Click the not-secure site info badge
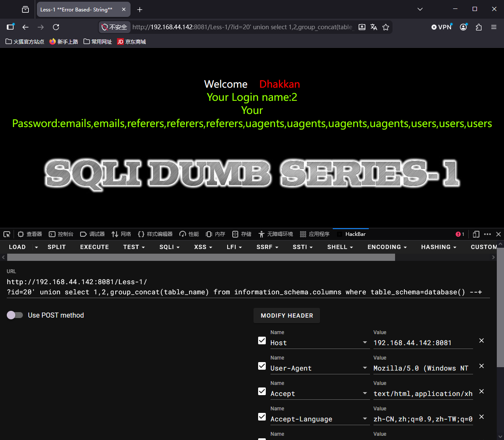 point(114,27)
